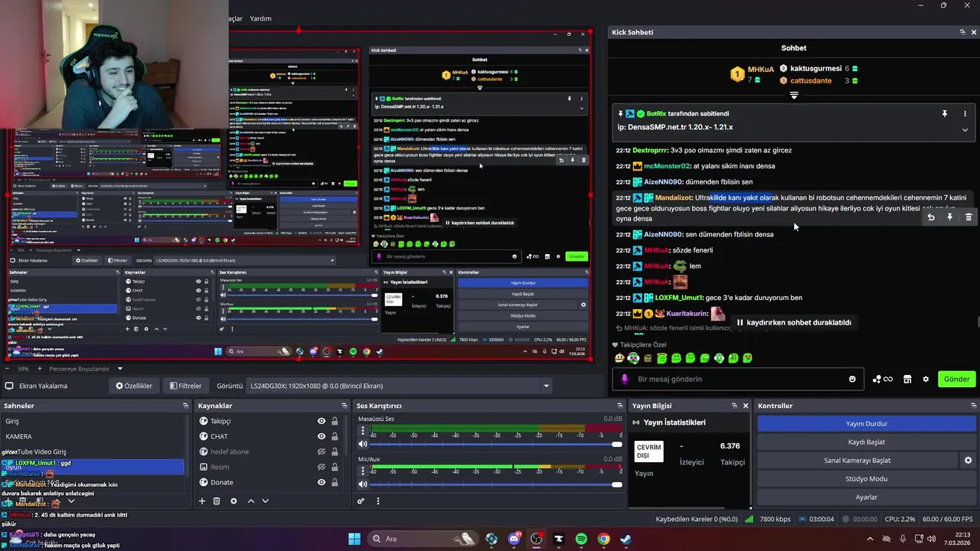Click the Gönder send button
Screen dimensions: 980x551
tap(956, 379)
